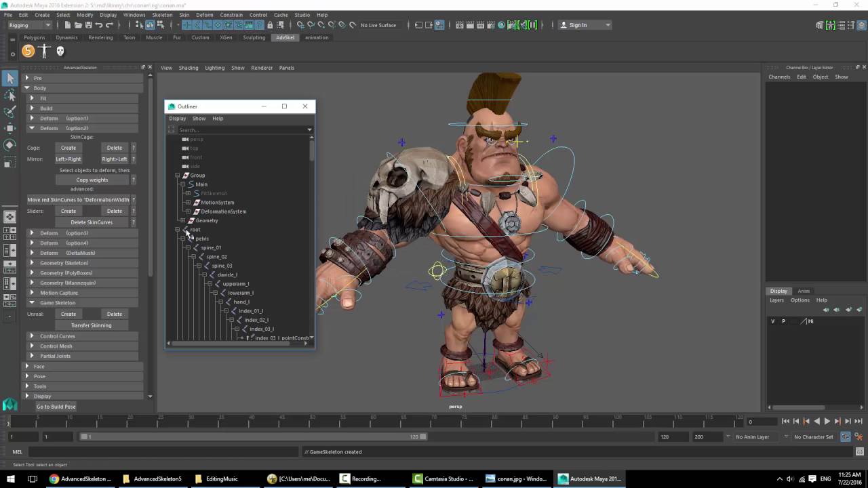Toggle Auto Keyframe in range slider bar
Viewport: 868px width, 488px height.
point(846,437)
